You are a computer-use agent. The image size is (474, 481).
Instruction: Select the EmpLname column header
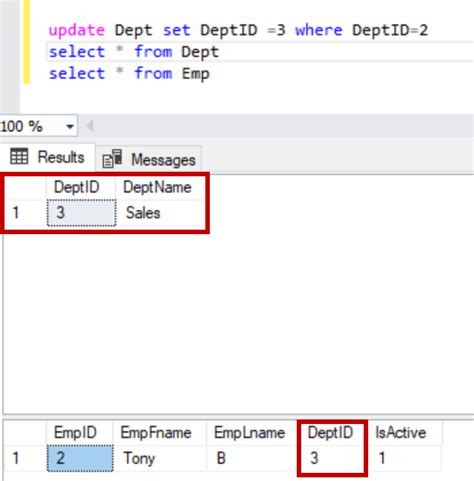coord(252,433)
